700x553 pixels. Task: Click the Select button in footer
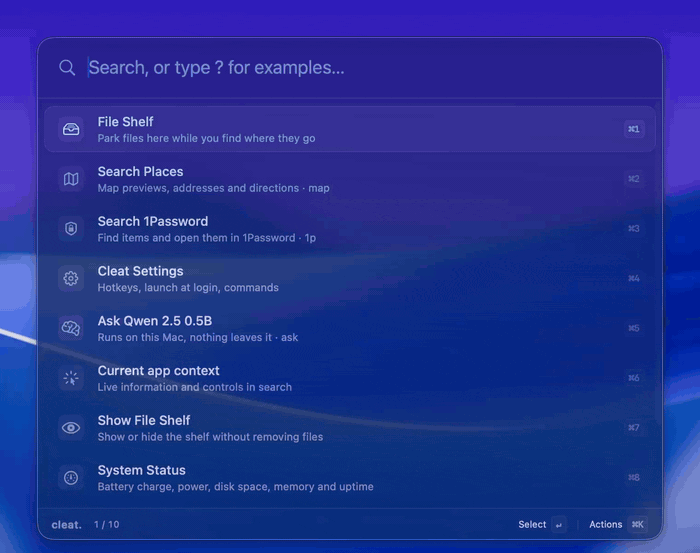click(x=532, y=525)
